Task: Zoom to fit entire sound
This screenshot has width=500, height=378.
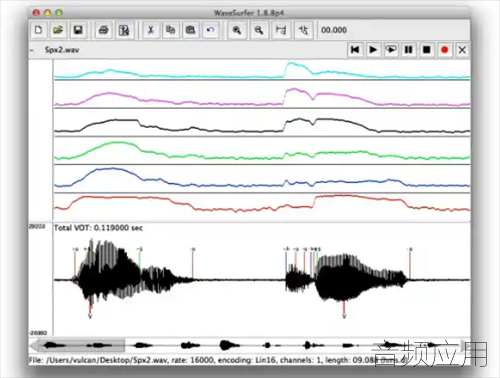Action: (281, 30)
